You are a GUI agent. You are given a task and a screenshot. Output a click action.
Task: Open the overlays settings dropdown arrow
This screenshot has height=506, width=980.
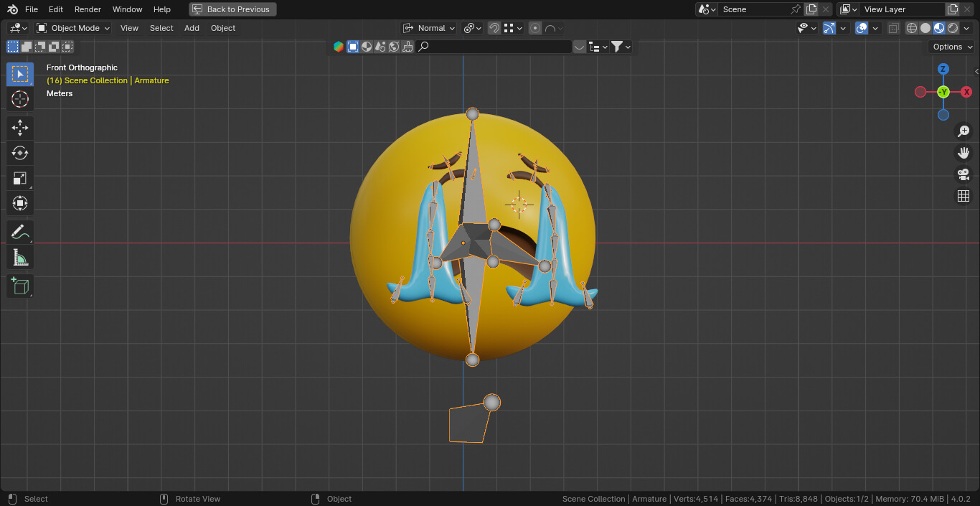click(876, 28)
